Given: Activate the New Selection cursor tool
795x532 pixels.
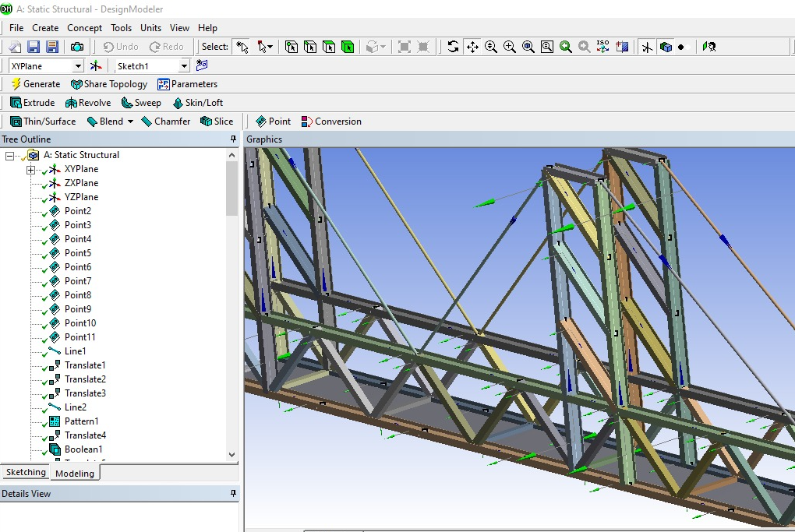Looking at the screenshot, I should click(242, 47).
